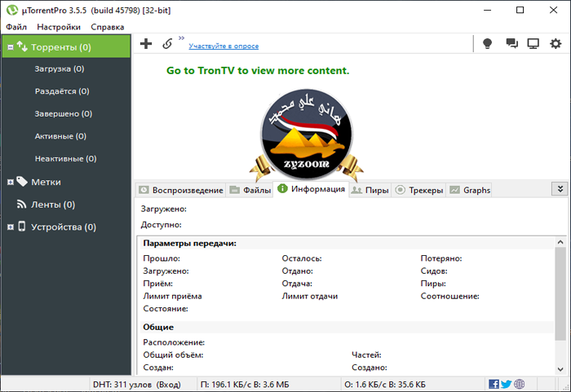Viewport: 571px width, 392px height.
Task: Click the Лимит приёма label
Action: pyautogui.click(x=172, y=297)
